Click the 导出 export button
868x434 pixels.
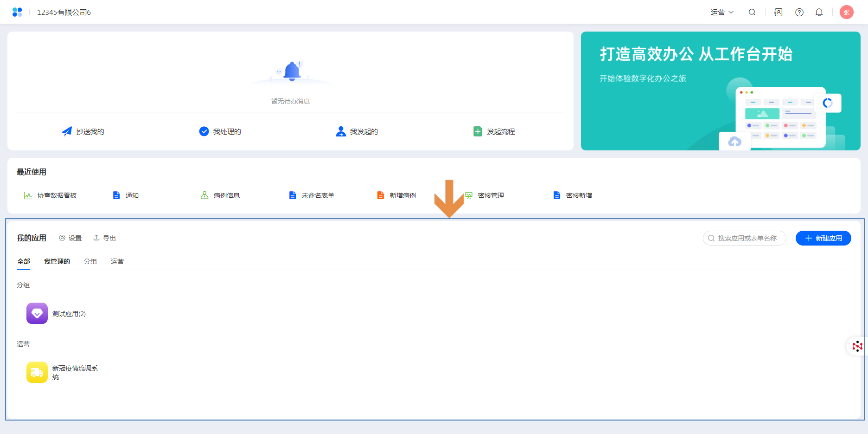[105, 238]
